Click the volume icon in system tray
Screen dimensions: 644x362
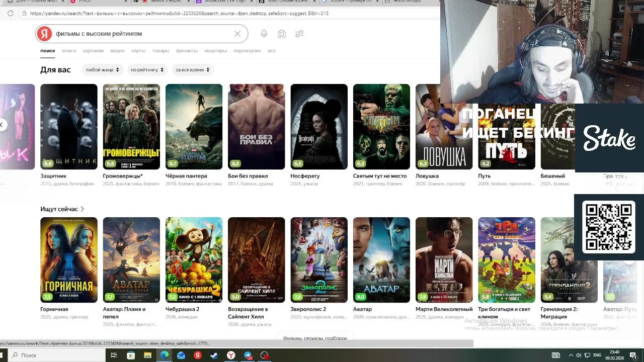(579, 355)
